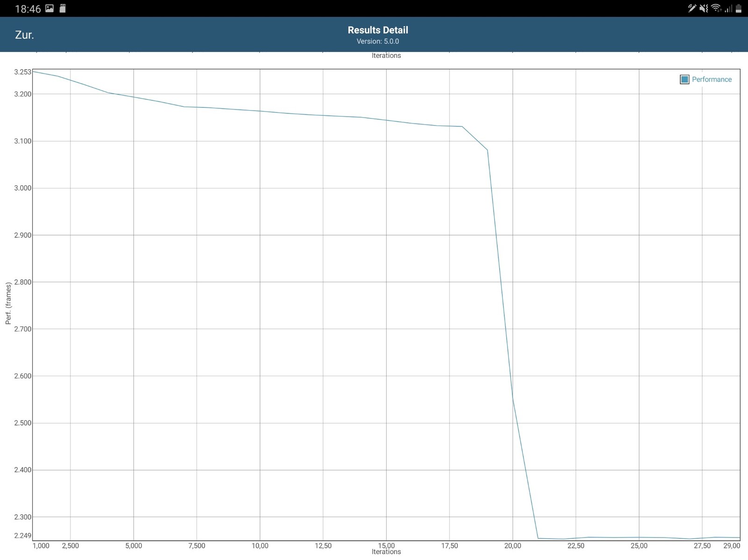The image size is (748, 560).
Task: Click the 20,00 x-axis tick label
Action: click(x=513, y=546)
